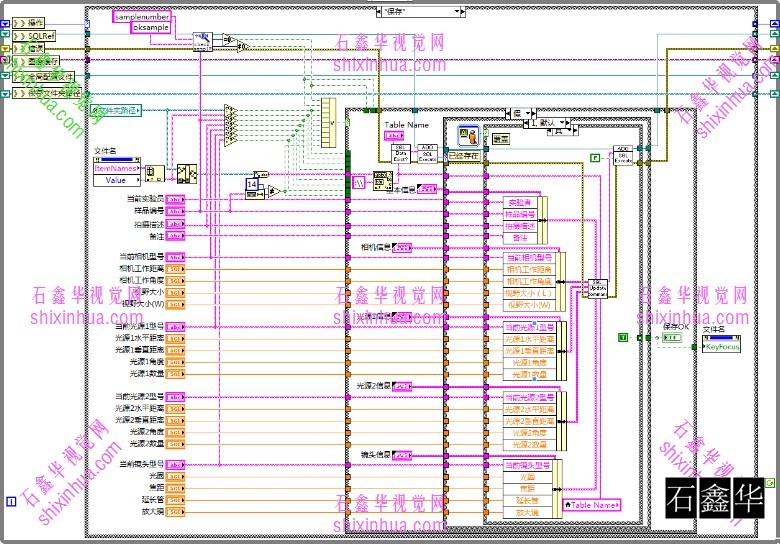Select the not-equal comparison node beside constant 14

click(272, 190)
